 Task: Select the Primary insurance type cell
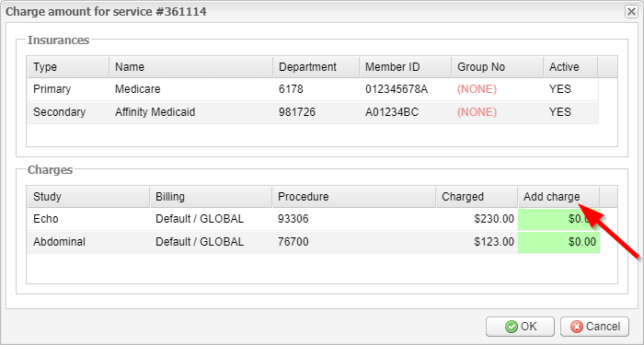68,89
